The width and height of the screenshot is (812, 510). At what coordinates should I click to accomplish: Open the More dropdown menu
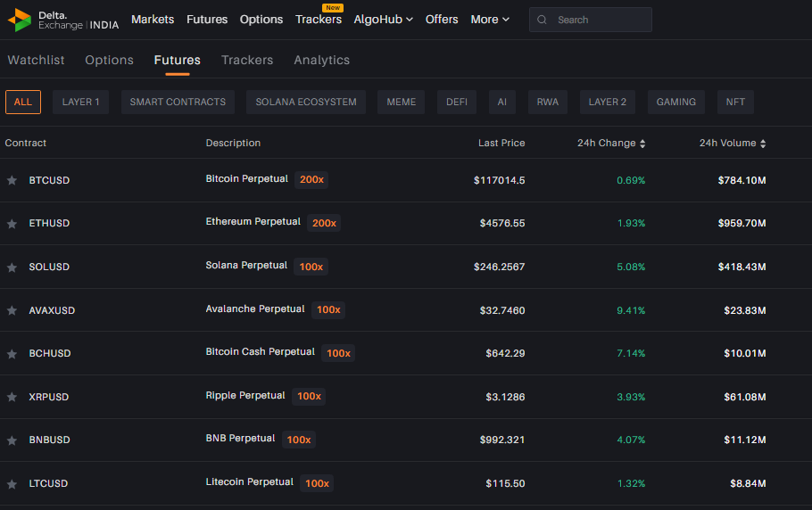(x=490, y=20)
